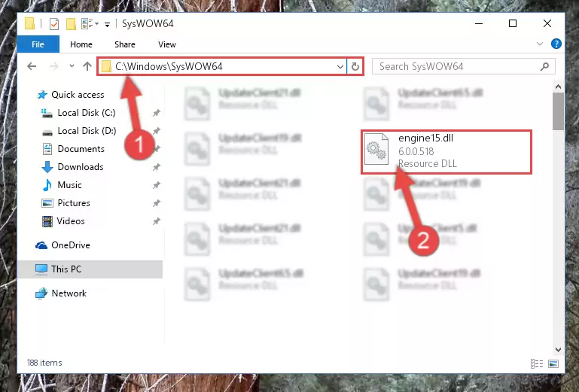Viewport: 579px width, 392px height.
Task: Select Network in the navigation pane
Action: coord(69,293)
